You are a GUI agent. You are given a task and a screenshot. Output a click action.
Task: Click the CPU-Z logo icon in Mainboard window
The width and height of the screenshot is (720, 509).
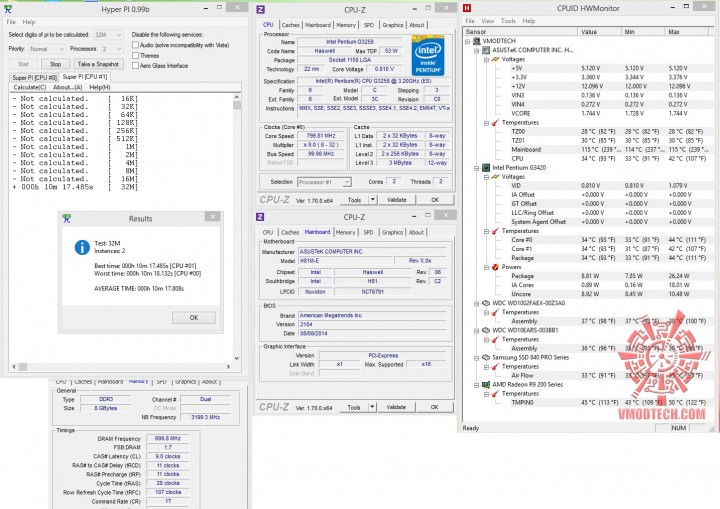[260, 216]
